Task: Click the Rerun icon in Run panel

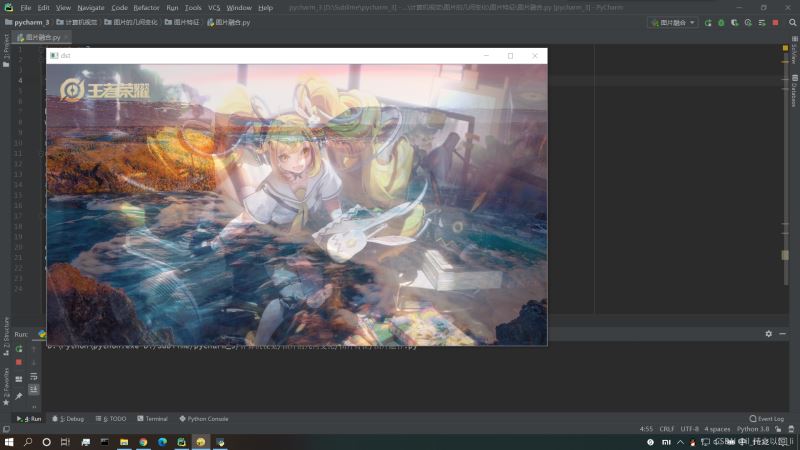Action: tap(19, 349)
